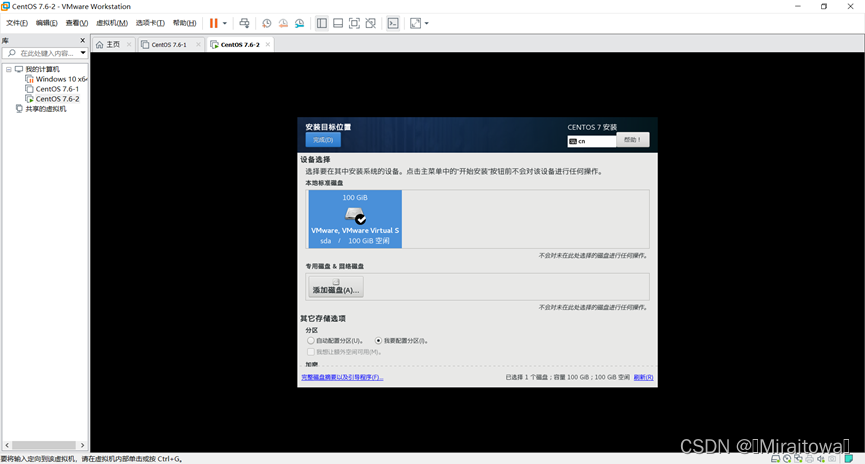Click the CD/DVD drive status bar icon
Screen dimensions: 865x464
point(787,459)
